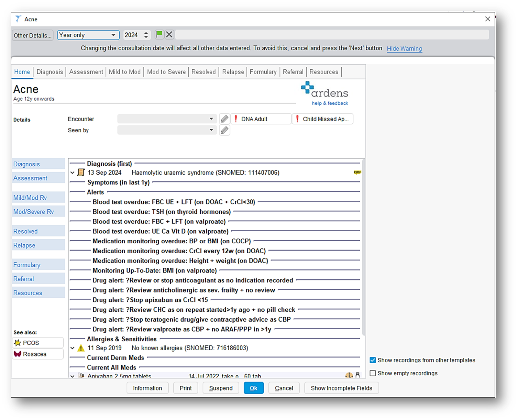Image resolution: width=518 pixels, height=420 pixels.
Task: Select the Relapse tab
Action: [x=233, y=72]
